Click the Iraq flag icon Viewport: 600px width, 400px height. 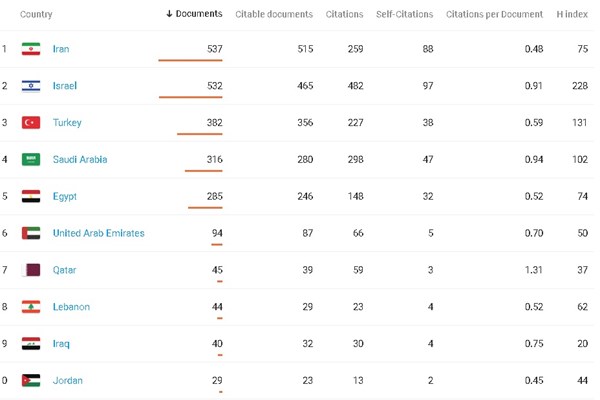31,344
